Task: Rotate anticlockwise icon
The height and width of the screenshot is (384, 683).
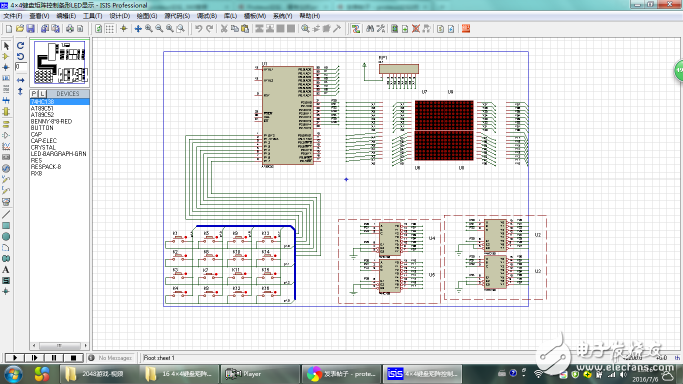Action: 20,57
